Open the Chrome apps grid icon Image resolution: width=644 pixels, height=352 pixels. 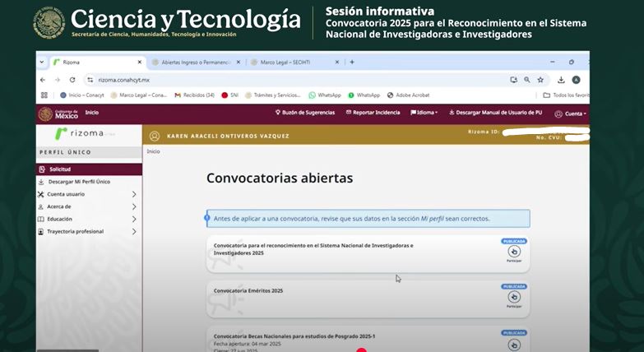pos(44,95)
